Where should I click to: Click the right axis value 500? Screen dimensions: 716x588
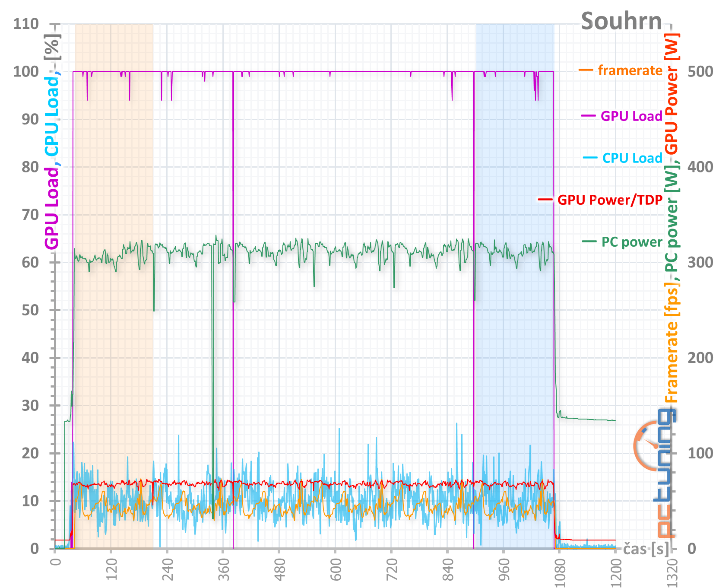(x=700, y=71)
